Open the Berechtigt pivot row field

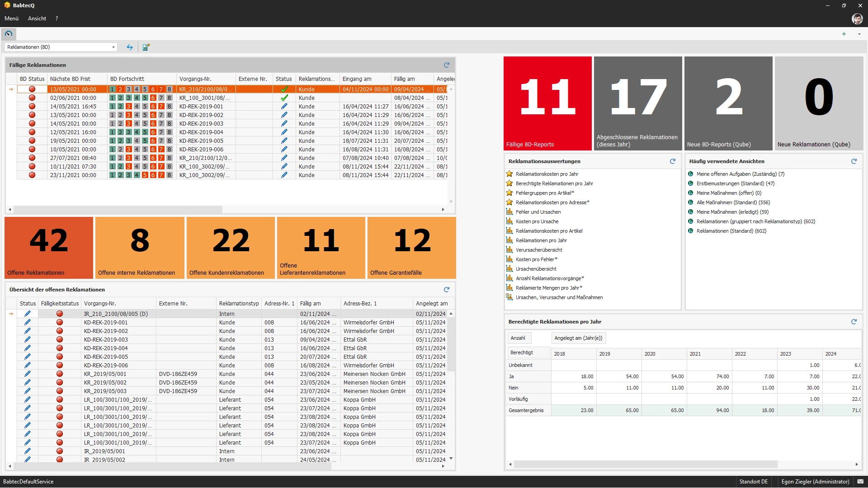pyautogui.click(x=528, y=352)
